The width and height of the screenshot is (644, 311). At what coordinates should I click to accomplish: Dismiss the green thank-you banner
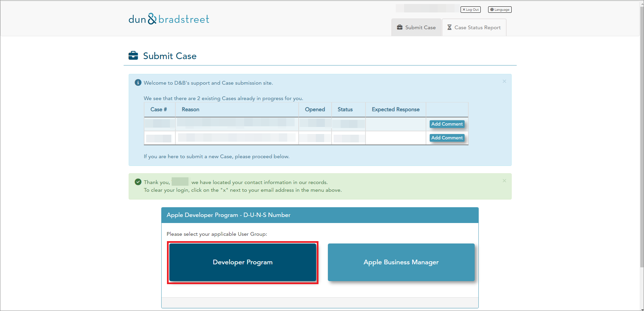504,181
